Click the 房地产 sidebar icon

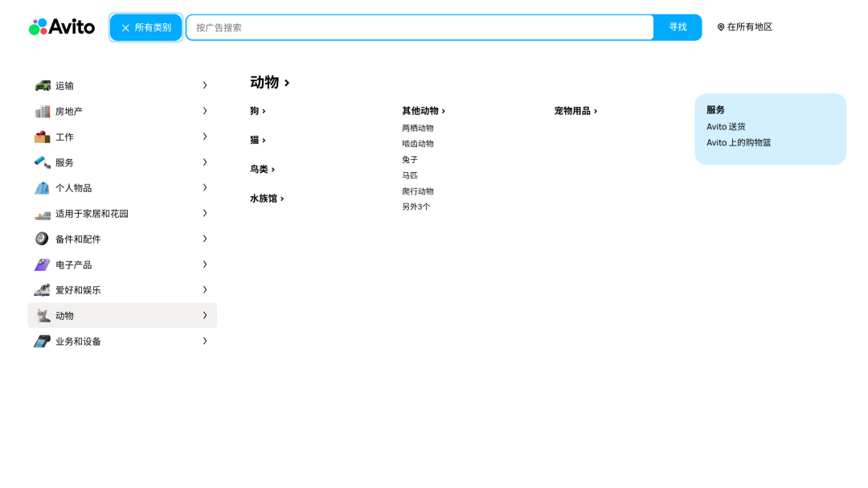[x=42, y=111]
